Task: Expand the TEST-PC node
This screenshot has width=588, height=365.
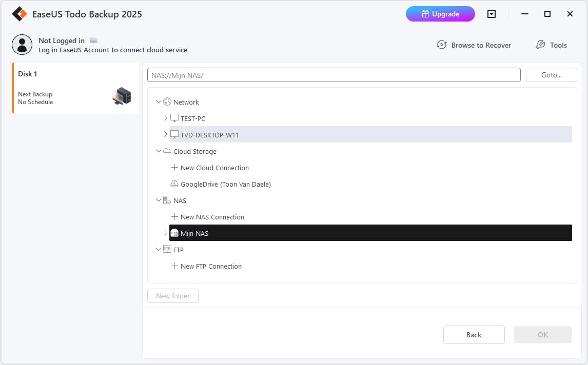Action: coord(165,118)
